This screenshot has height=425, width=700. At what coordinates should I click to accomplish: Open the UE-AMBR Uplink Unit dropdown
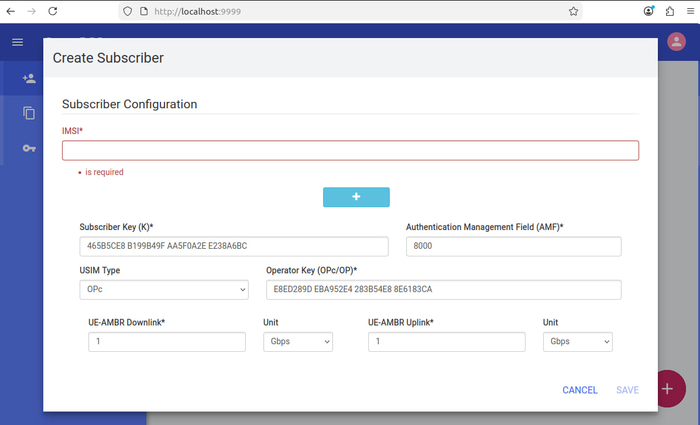tap(577, 342)
